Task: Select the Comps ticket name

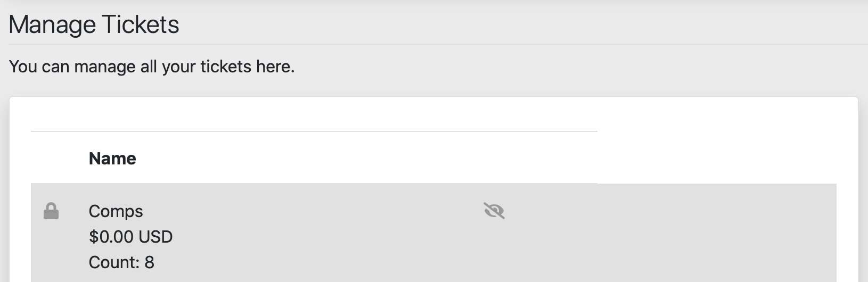Action: [x=116, y=211]
